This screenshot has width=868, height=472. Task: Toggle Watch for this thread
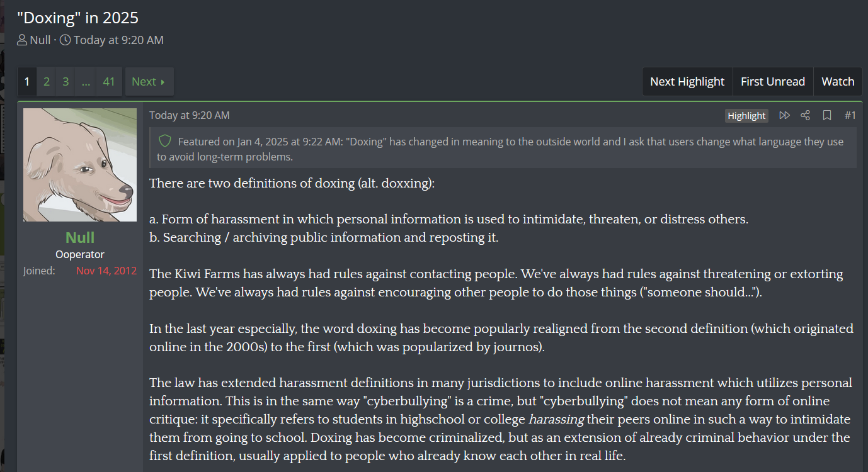click(x=838, y=82)
